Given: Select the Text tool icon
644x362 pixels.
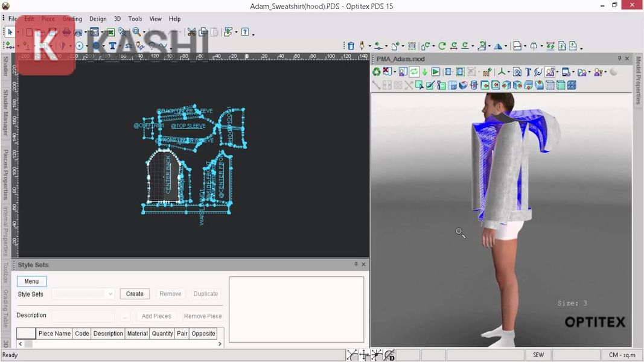Looking at the screenshot, I should [x=112, y=46].
